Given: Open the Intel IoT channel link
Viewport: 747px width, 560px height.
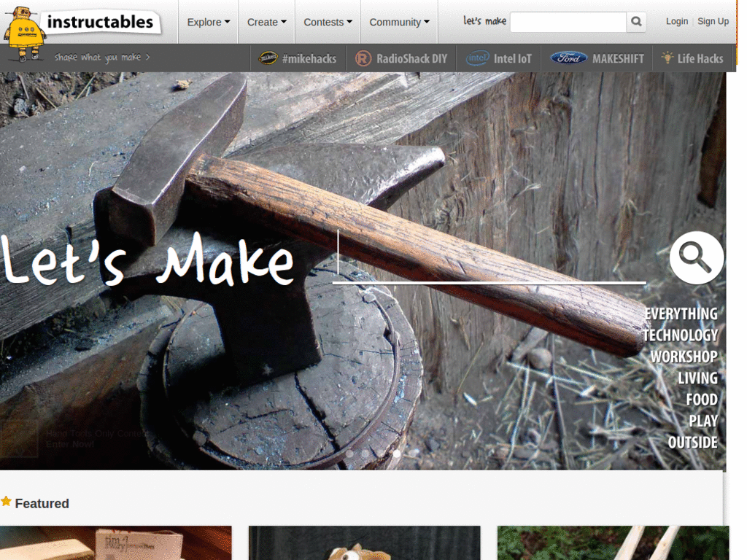Looking at the screenshot, I should [499, 58].
